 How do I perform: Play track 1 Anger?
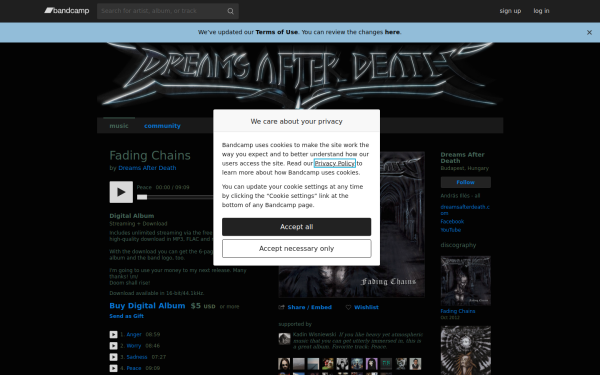click(113, 334)
